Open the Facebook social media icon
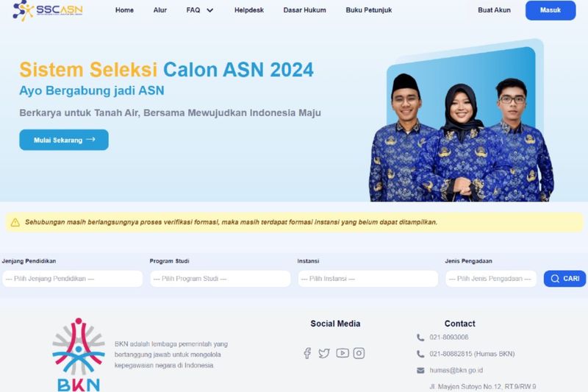 tap(307, 353)
